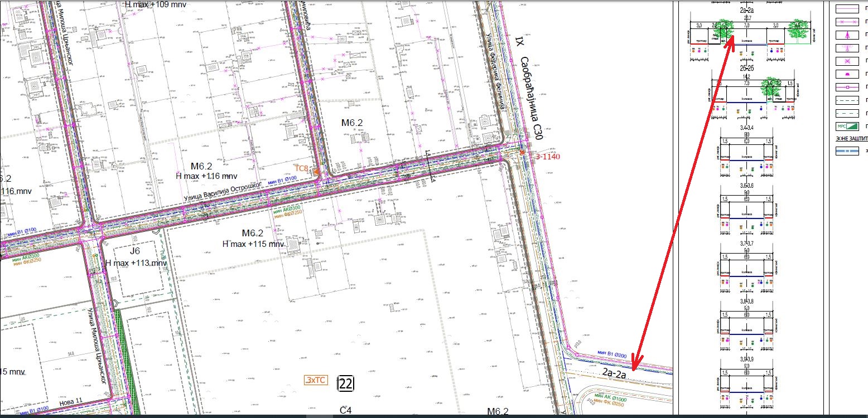868x418 pixels.
Task: Click the 14.2 width value in section 2б-2б
Action: coord(746,76)
